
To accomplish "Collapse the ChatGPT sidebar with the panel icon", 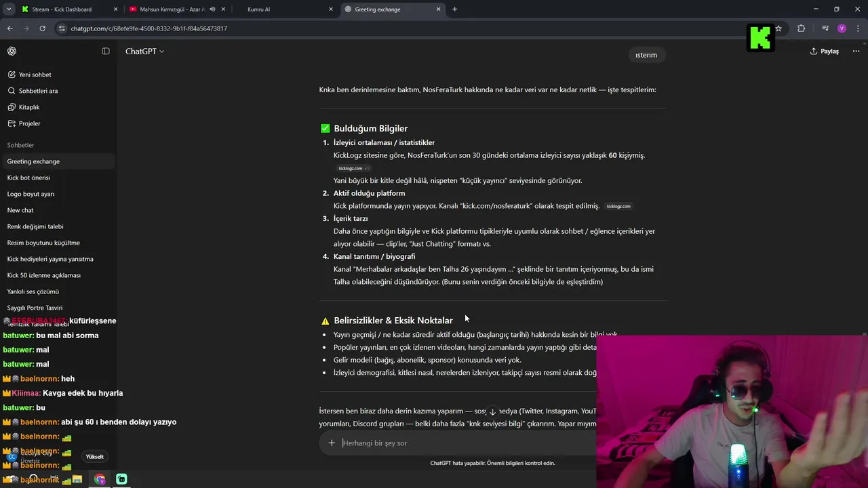I will [x=106, y=52].
